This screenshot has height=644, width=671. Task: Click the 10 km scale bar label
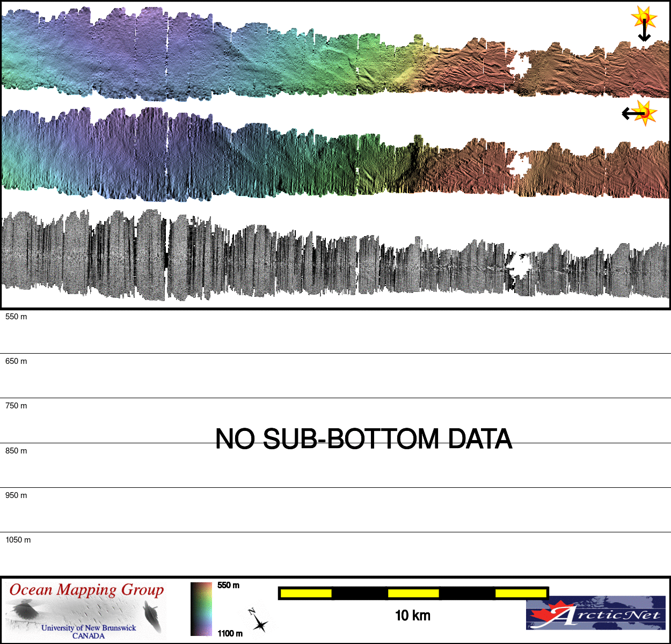(412, 616)
